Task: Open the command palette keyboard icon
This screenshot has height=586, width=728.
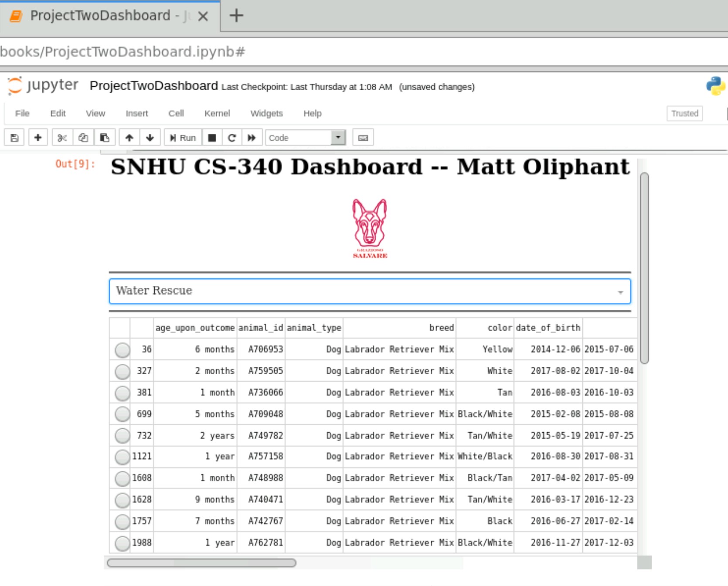Action: coord(363,137)
